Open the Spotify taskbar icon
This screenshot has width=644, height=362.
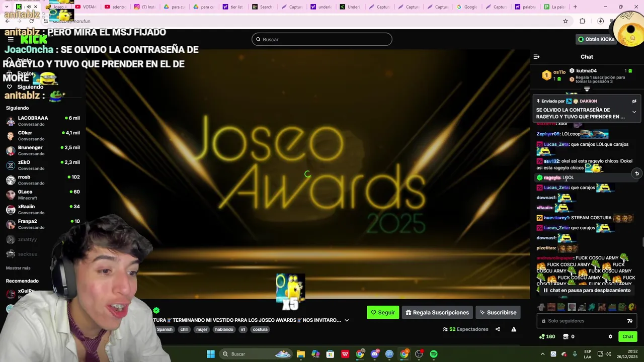tap(434, 354)
